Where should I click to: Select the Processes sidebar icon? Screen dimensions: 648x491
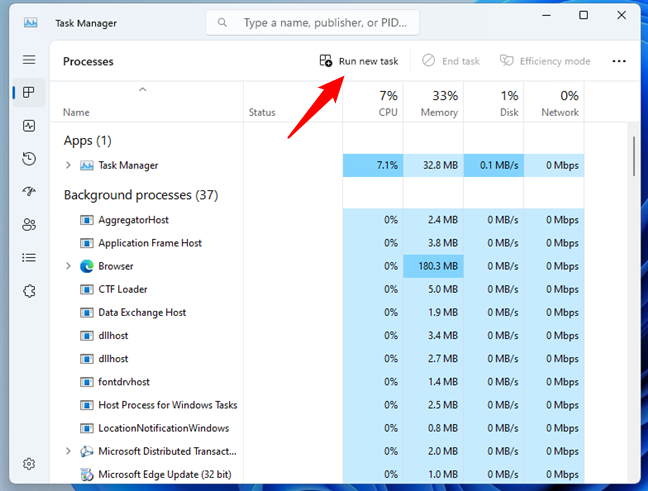pyautogui.click(x=29, y=92)
